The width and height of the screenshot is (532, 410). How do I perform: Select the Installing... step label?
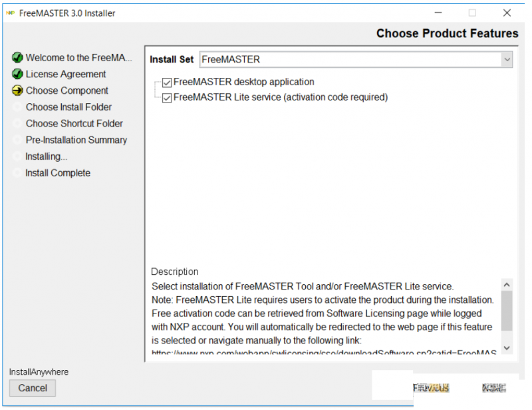point(46,156)
